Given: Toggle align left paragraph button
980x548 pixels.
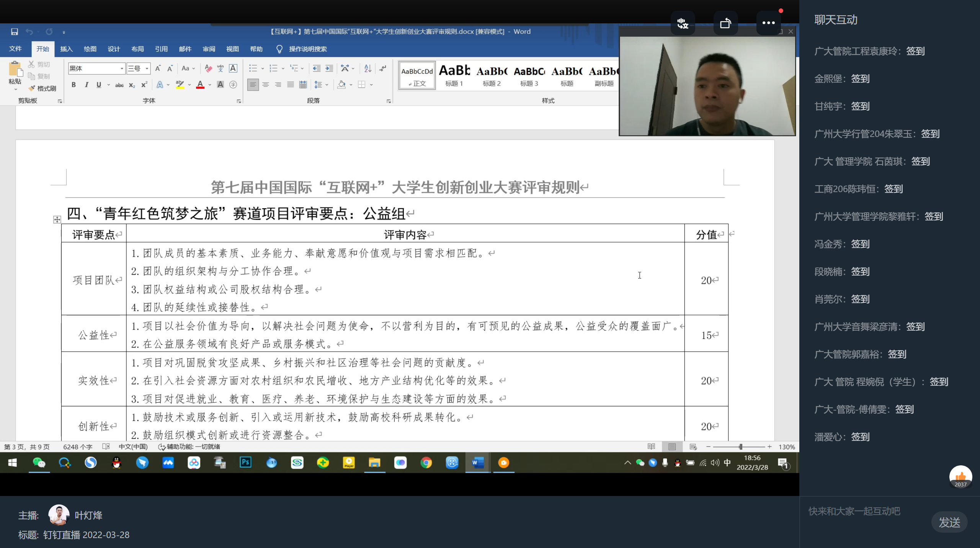Looking at the screenshot, I should coord(253,85).
